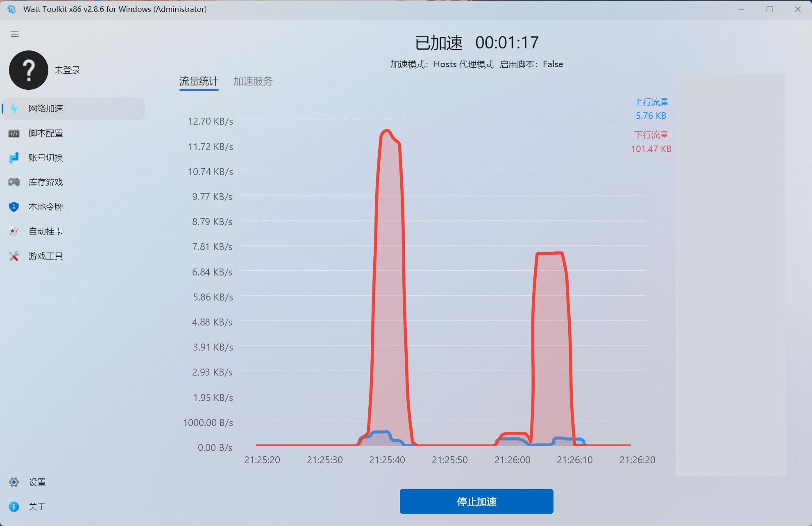Viewport: 812px width, 526px height.
Task: Click the 关于 about info icon
Action: [14, 506]
